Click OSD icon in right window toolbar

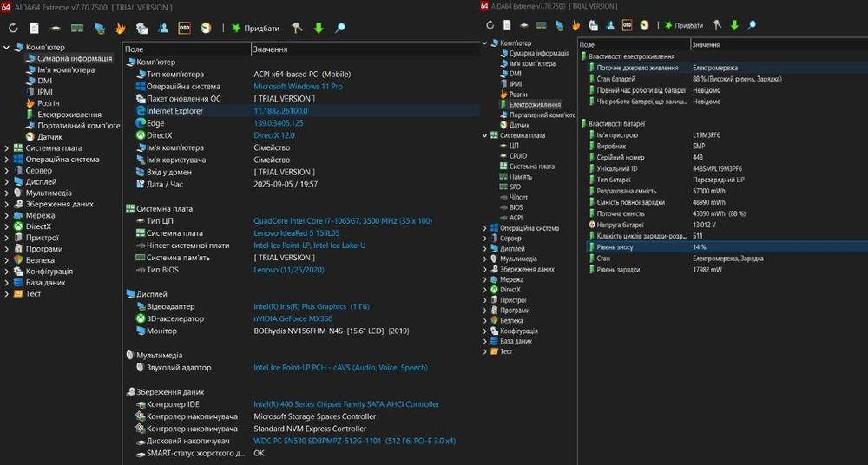tap(628, 25)
